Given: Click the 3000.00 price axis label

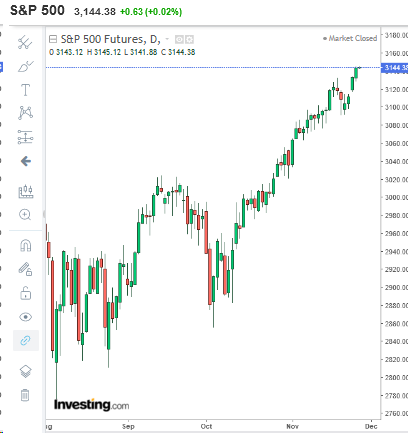Looking at the screenshot, I should [396, 197].
